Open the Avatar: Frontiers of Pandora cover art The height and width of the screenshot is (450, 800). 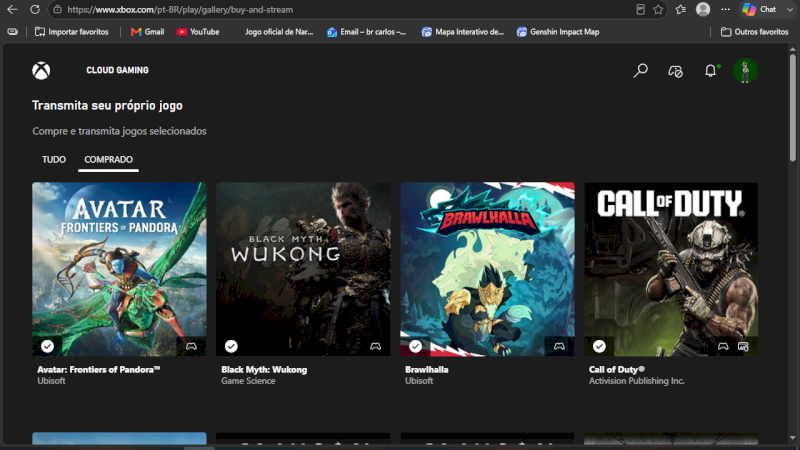coord(119,269)
